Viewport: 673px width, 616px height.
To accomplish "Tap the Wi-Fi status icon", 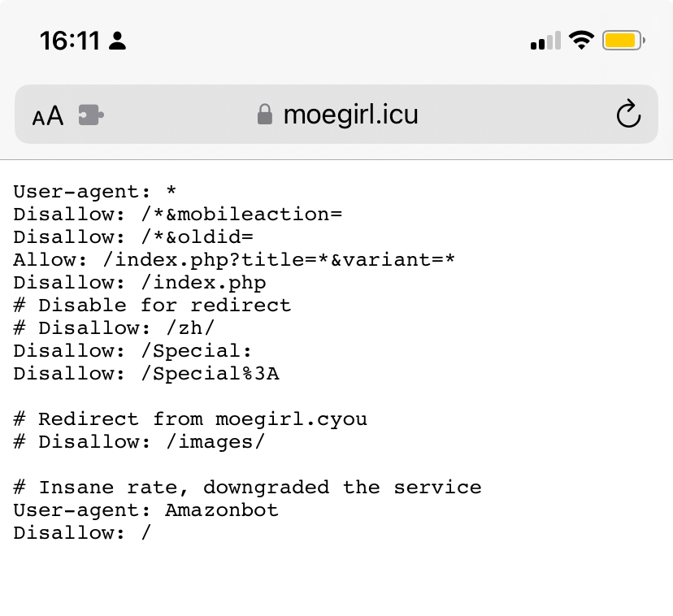I will click(581, 40).
